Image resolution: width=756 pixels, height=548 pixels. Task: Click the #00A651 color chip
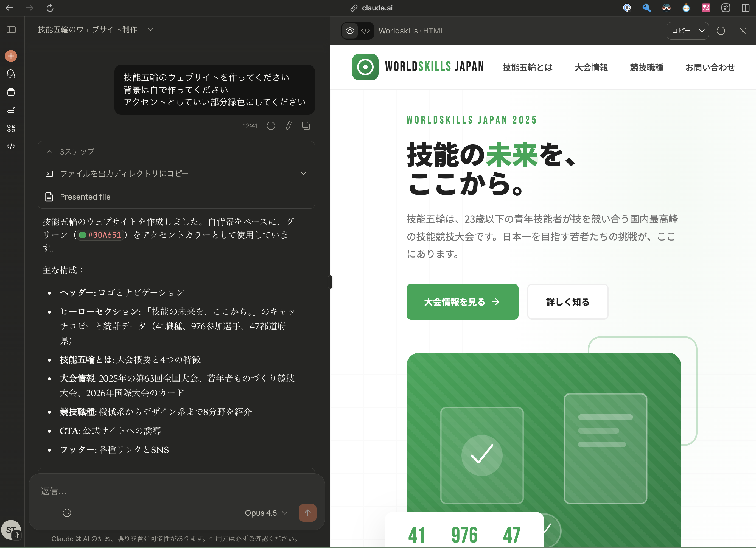point(100,235)
